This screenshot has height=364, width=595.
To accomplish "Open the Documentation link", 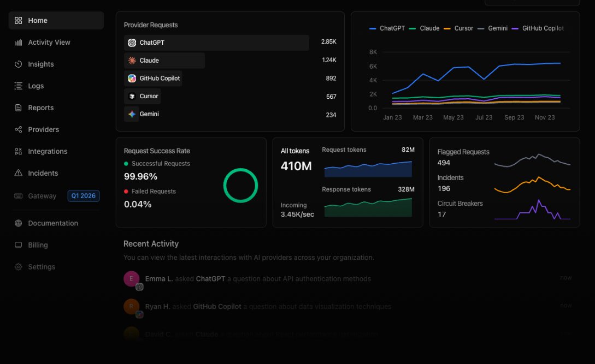I will 56,223.
